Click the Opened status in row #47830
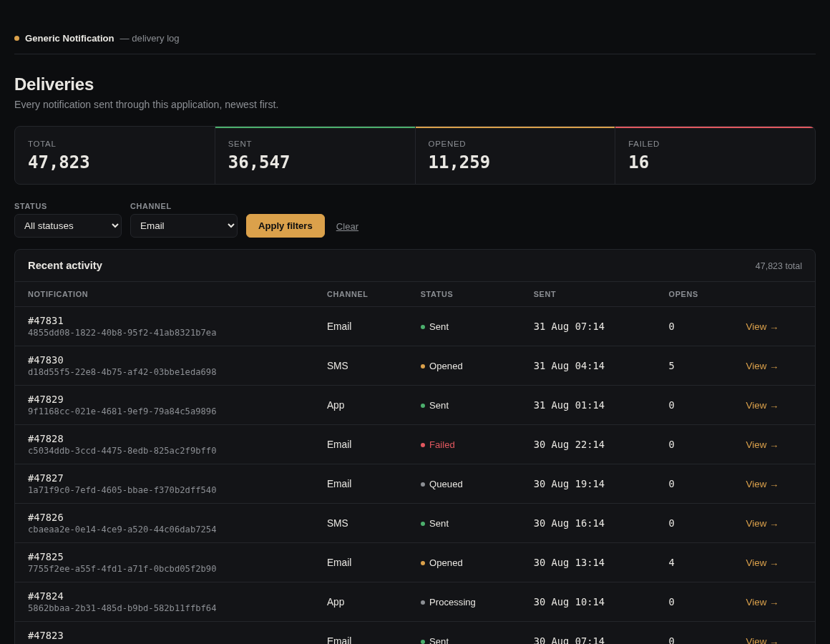Screen dimensions: 830x644 (x=441, y=366)
